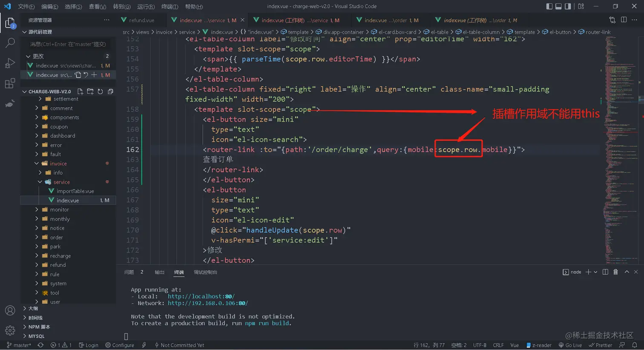Viewport: 644px width, 350px height.
Task: Collapse all folders in explorer
Action: (110, 91)
